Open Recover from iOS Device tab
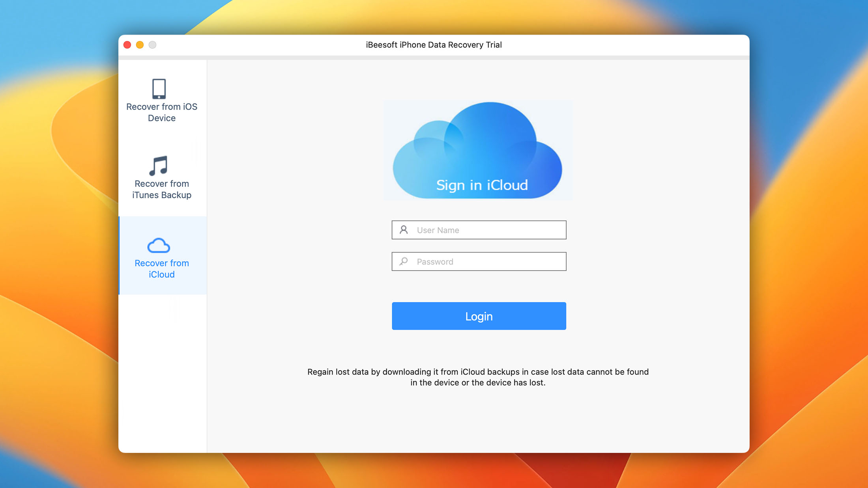Viewport: 868px width, 488px height. tap(162, 101)
